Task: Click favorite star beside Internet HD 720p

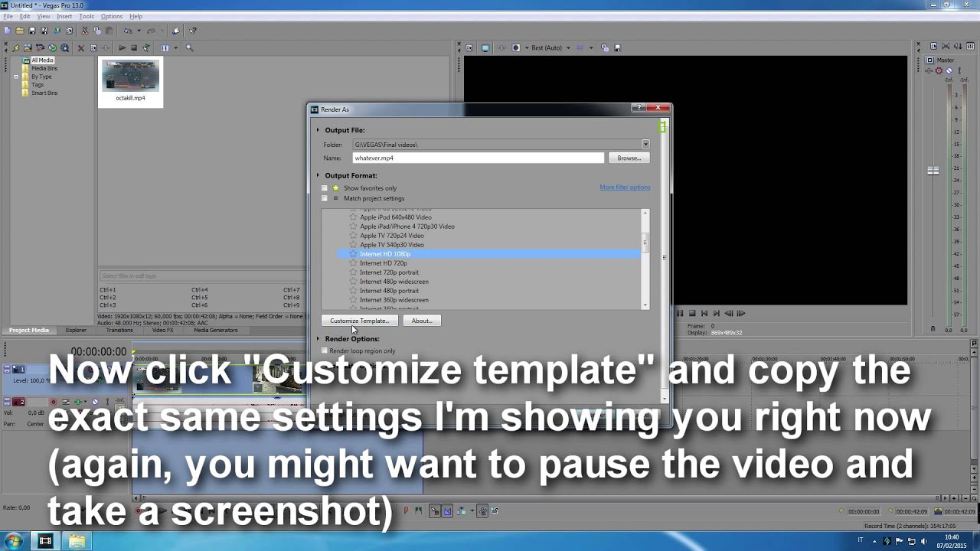Action: 353,263
